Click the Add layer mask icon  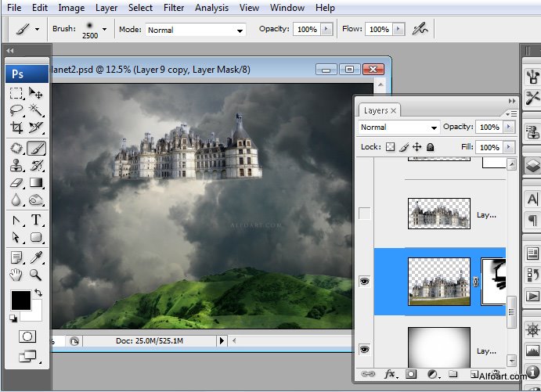coord(410,375)
